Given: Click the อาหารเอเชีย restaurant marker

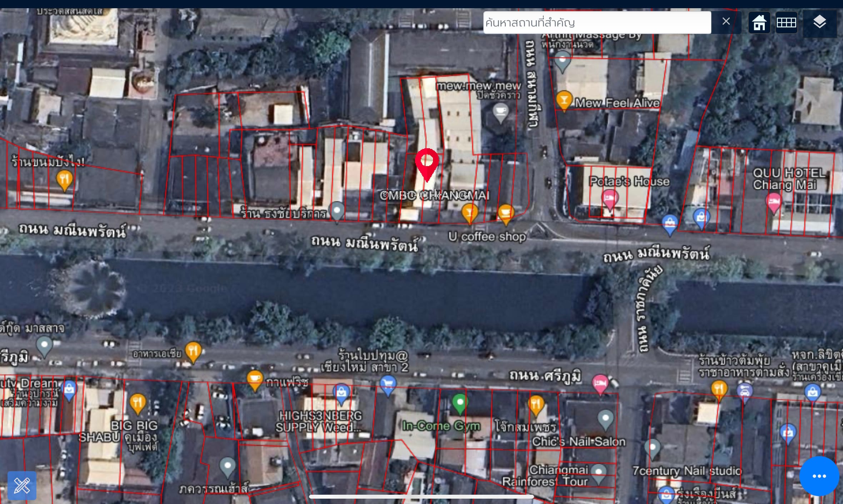Looking at the screenshot, I should coord(193,352).
